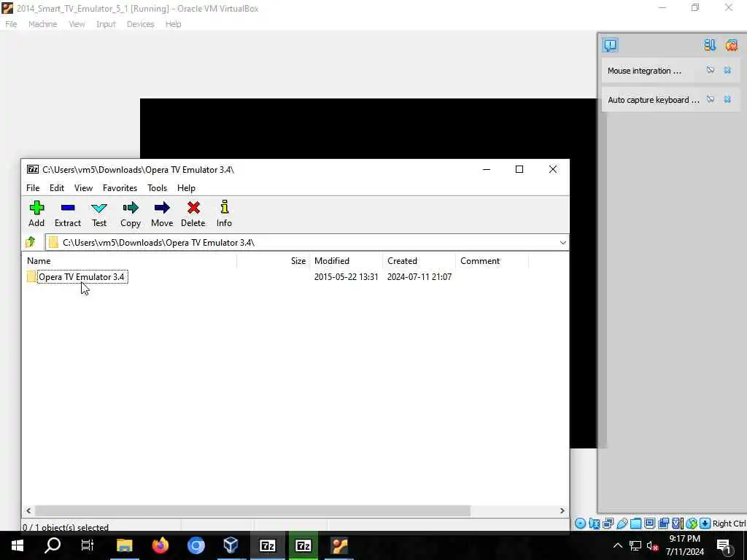Click the Right Ctrl host key label
Image resolution: width=747 pixels, height=560 pixels.
point(729,524)
